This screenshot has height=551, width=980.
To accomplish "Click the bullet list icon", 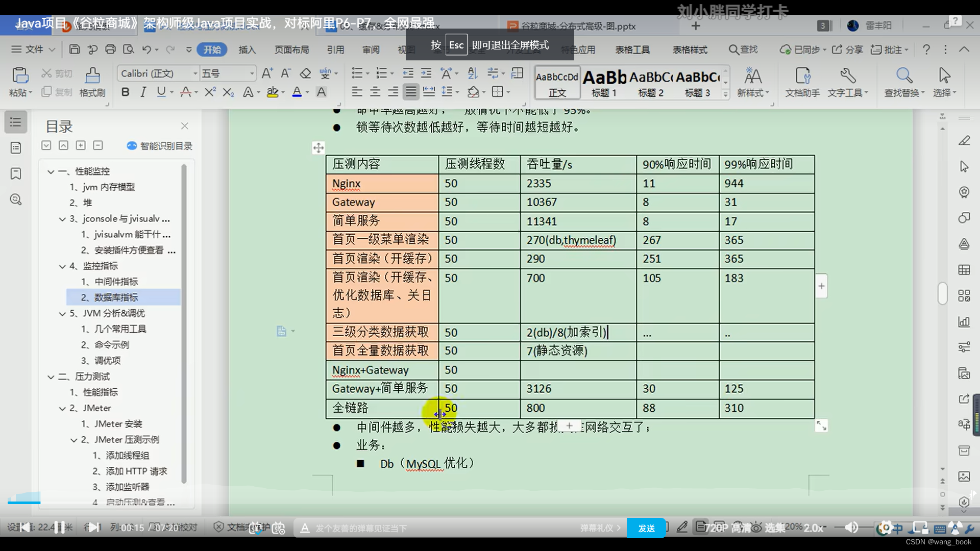I will coord(357,73).
